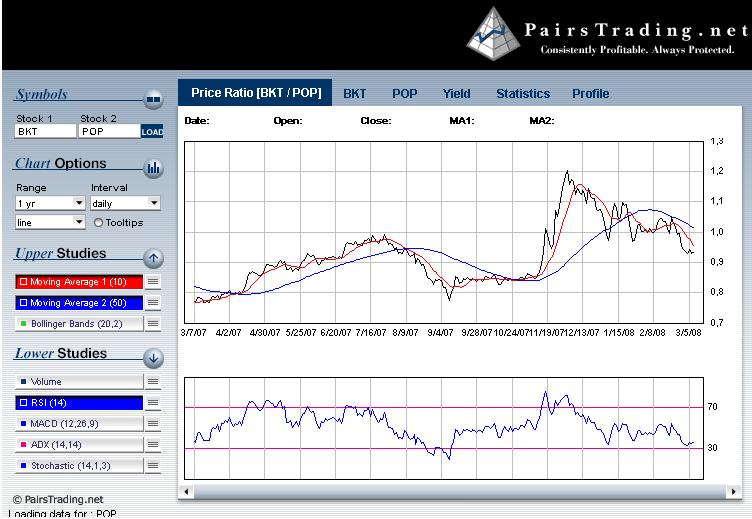Screen dimensions: 752x519
Task: Switch to the POP tab
Action: [x=404, y=94]
